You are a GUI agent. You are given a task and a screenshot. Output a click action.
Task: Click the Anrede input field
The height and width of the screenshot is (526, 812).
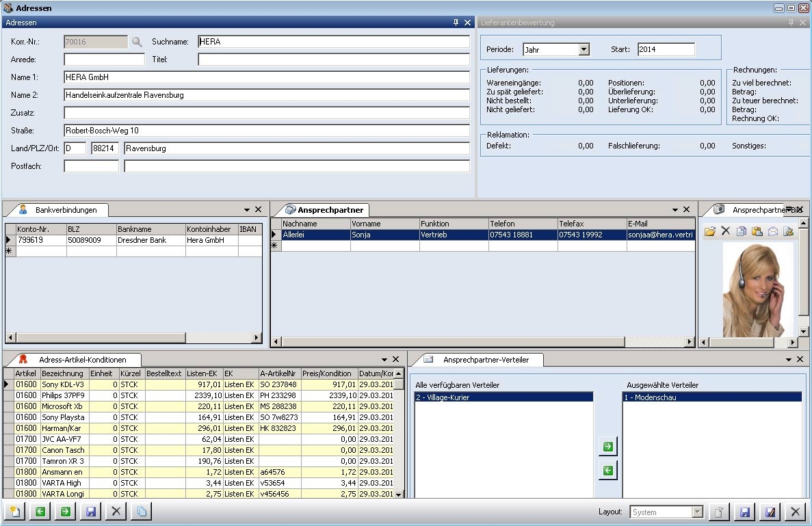(x=105, y=60)
